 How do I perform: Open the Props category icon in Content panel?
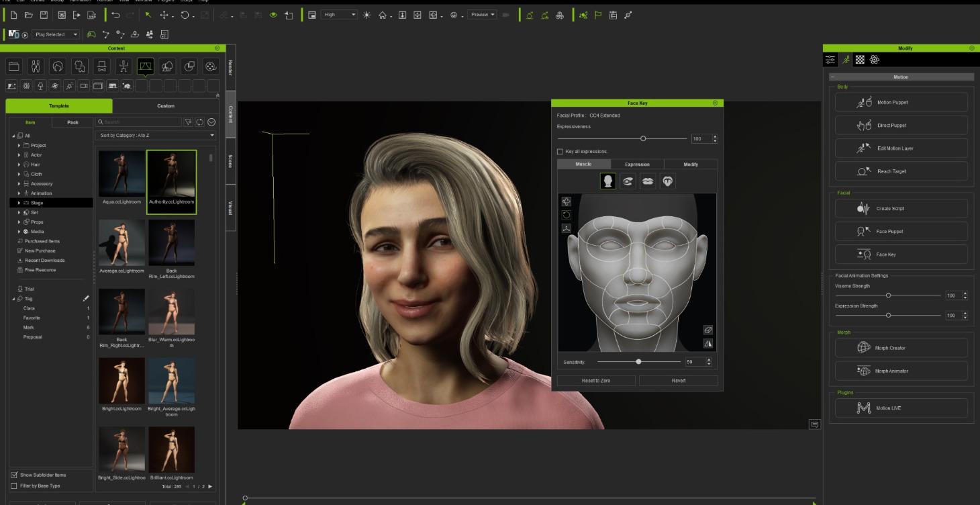point(189,66)
